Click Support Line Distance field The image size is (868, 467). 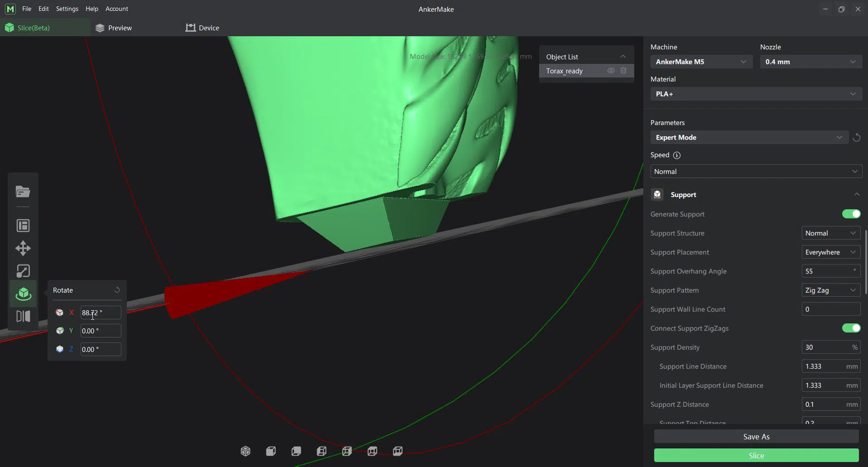click(831, 366)
